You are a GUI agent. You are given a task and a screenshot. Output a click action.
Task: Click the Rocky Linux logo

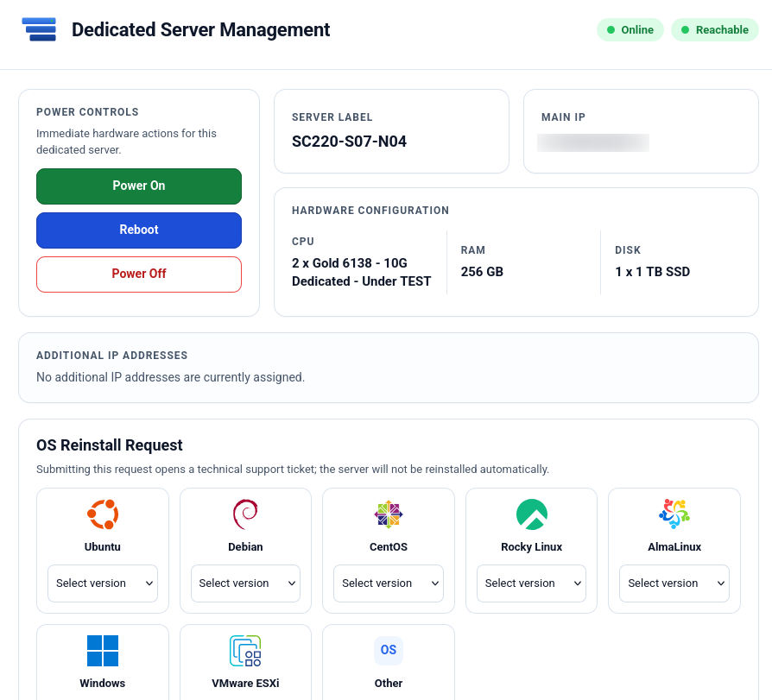pos(532,514)
